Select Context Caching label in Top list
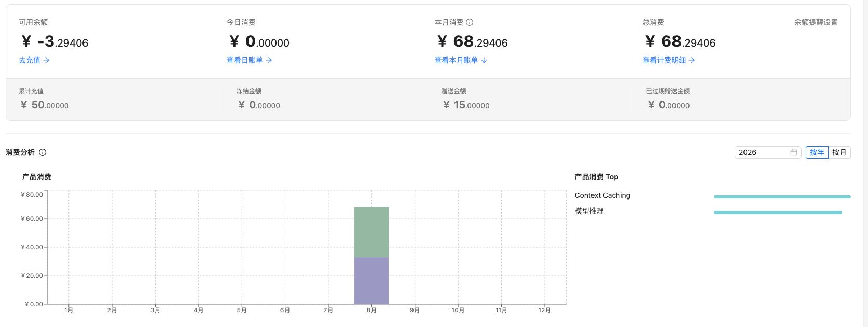The width and height of the screenshot is (868, 327). click(602, 195)
